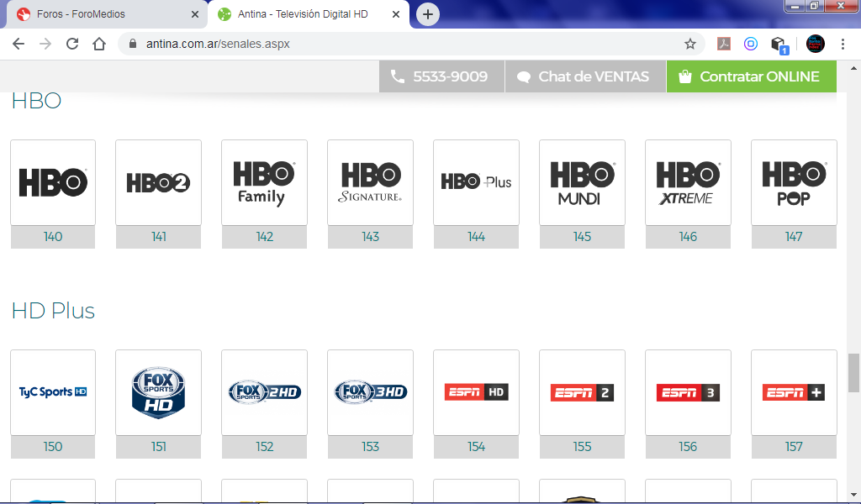Open the Fox Sports 3 HD card

tap(370, 392)
